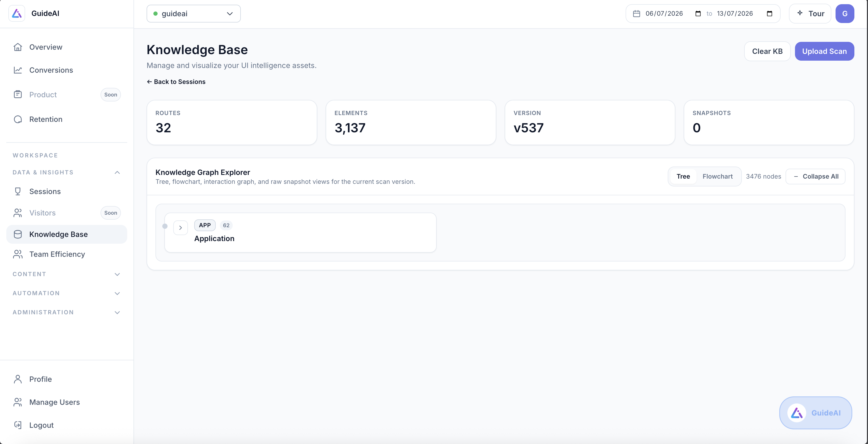Click the GuideAI logo icon in sidebar header
Viewport: 868px width, 444px height.
pos(17,13)
